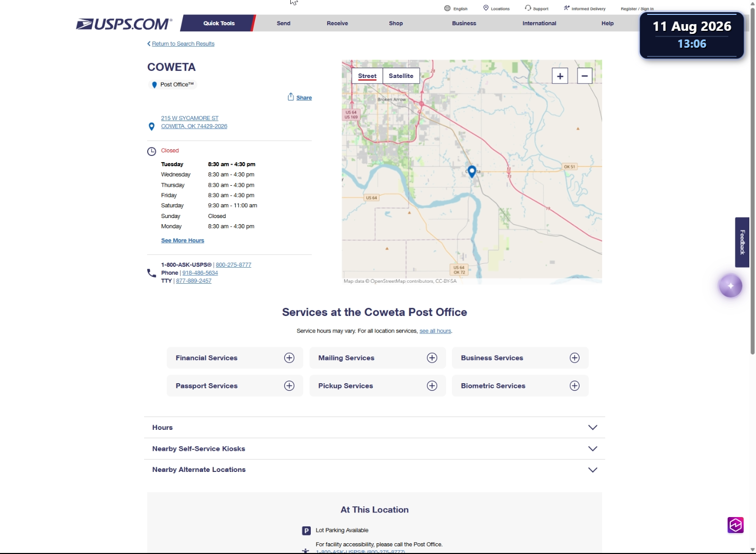Expand Nearby Alternate Locations chevron

point(593,470)
